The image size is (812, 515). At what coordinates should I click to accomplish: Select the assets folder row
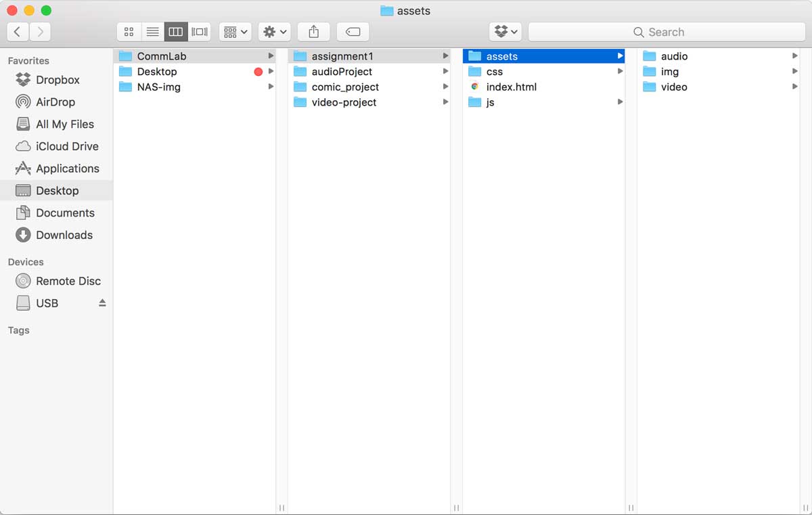coord(543,56)
